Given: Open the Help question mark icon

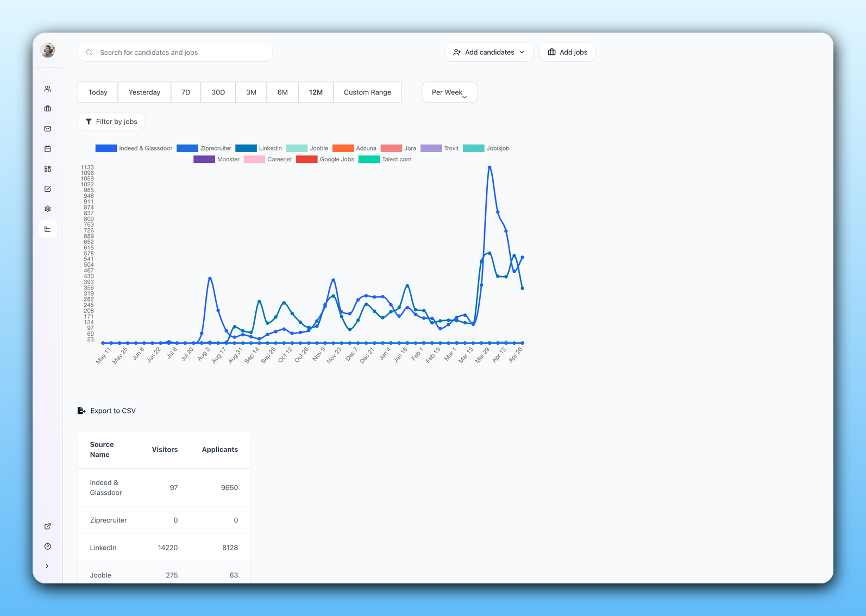Looking at the screenshot, I should coord(48,546).
